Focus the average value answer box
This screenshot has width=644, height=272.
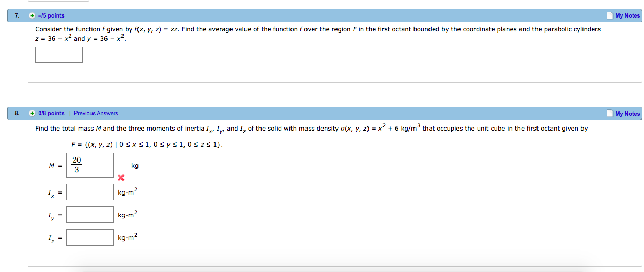click(x=59, y=55)
